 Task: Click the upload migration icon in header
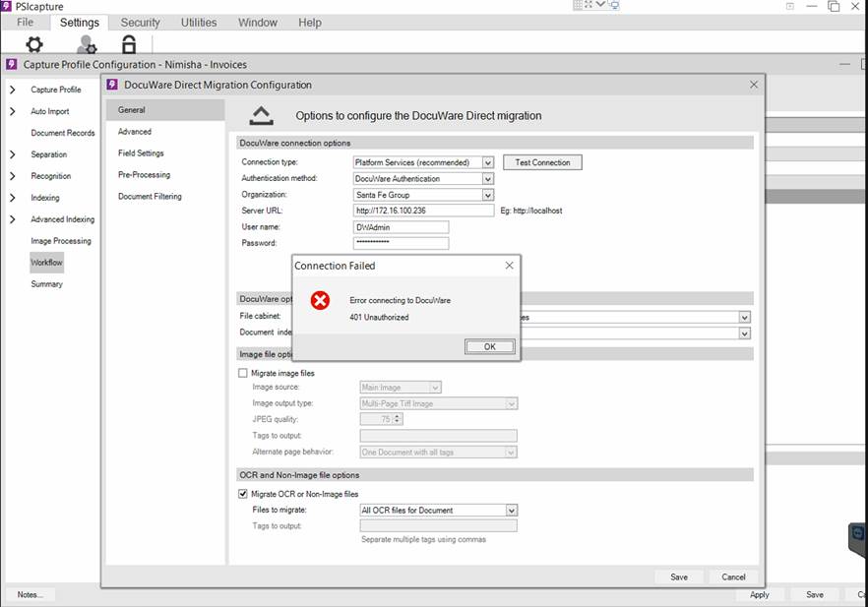(261, 115)
